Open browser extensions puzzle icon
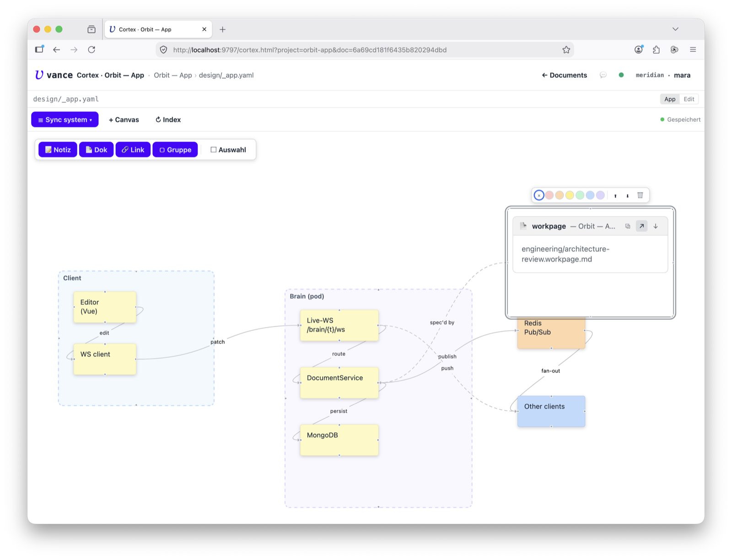Viewport: 732px width, 560px height. tap(657, 49)
